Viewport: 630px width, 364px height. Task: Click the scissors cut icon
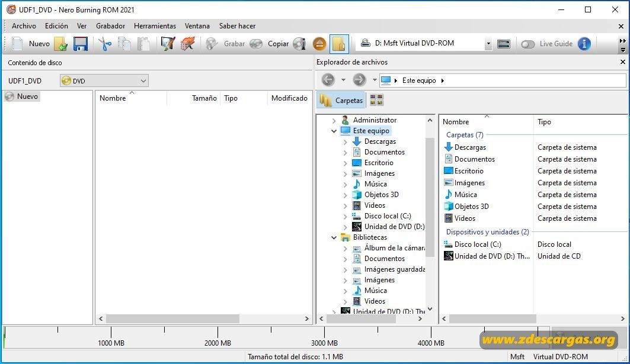click(x=105, y=44)
